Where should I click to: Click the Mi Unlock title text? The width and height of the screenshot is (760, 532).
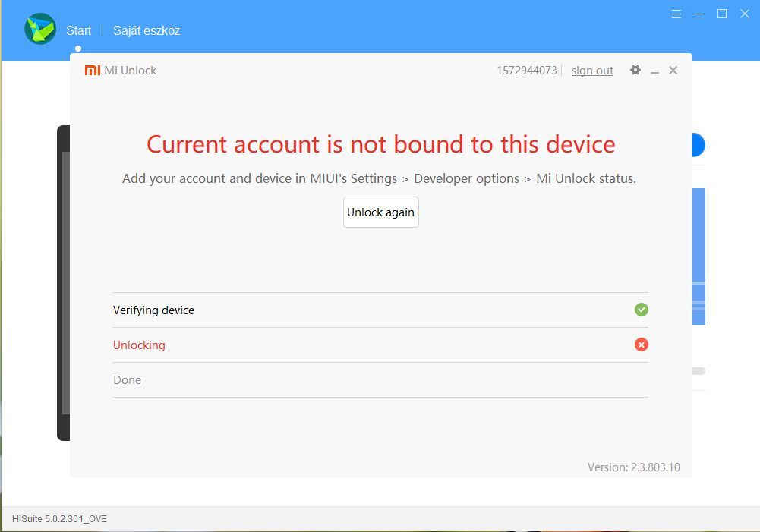131,71
